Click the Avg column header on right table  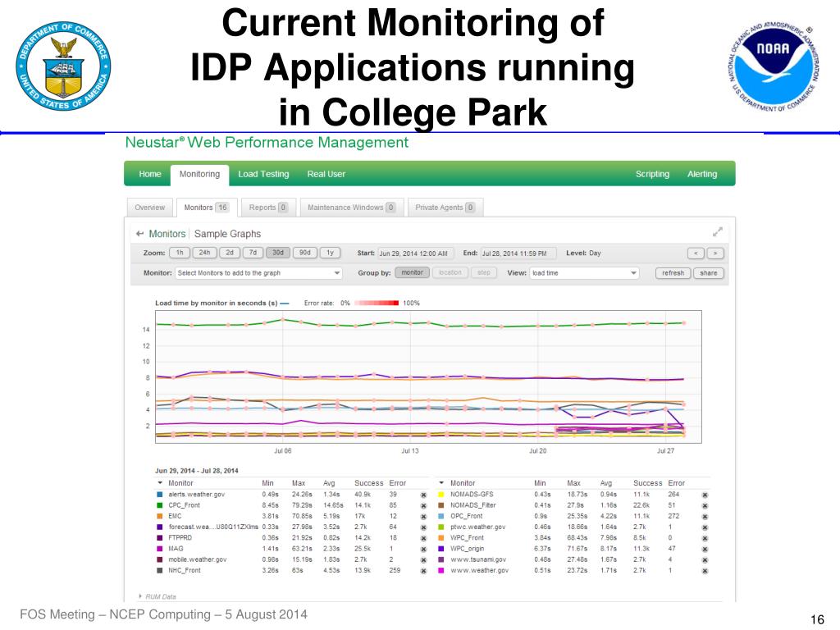(606, 483)
